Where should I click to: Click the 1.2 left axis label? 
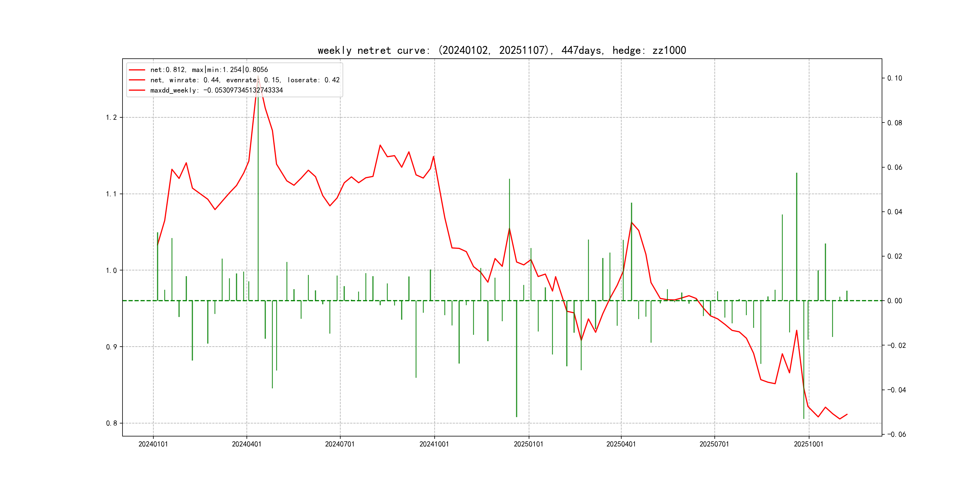[x=111, y=118]
